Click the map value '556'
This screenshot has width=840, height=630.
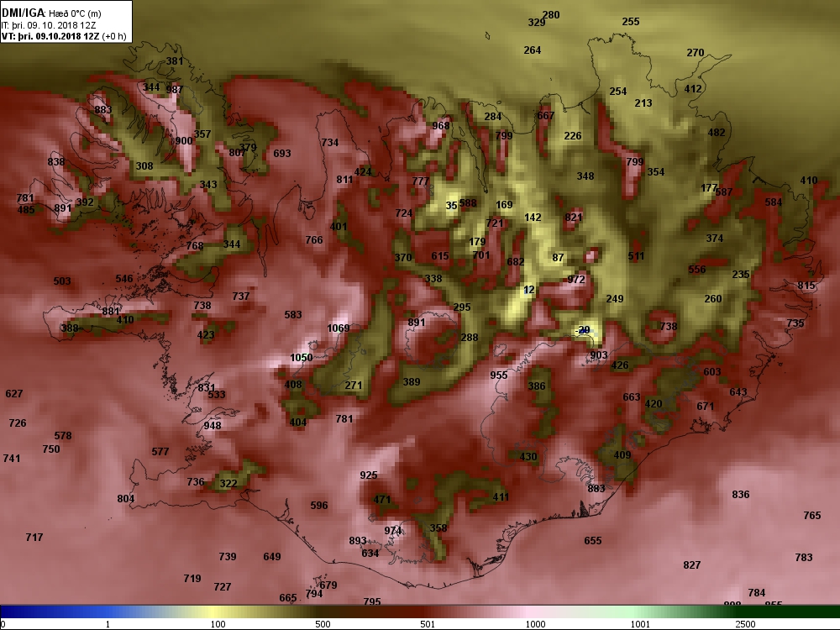pyautogui.click(x=697, y=270)
